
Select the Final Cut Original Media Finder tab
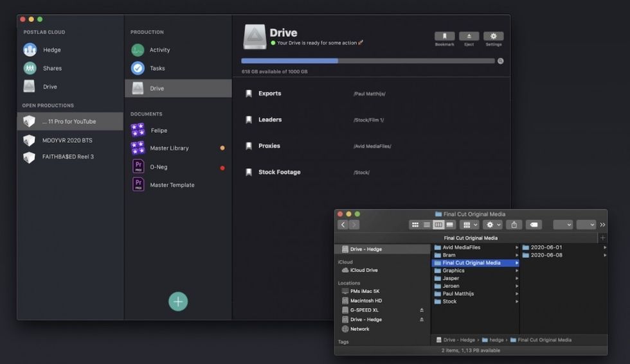click(471, 238)
